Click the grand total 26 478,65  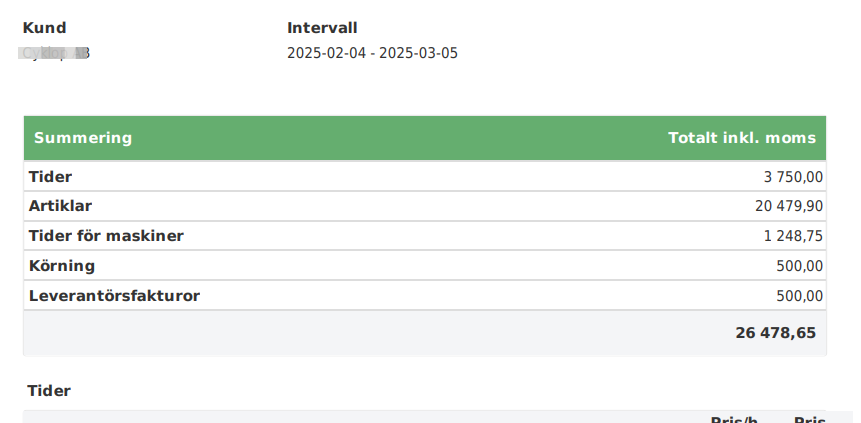pyautogui.click(x=775, y=332)
